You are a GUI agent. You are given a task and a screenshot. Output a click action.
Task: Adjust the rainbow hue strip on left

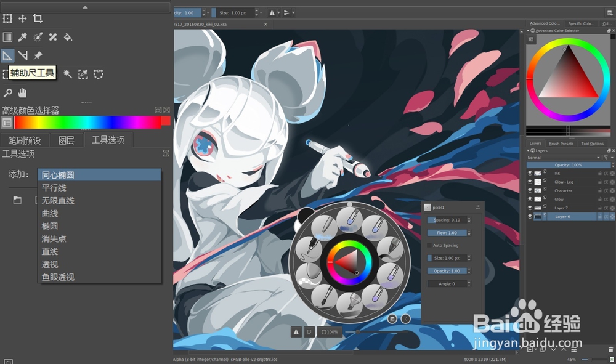tap(87, 123)
